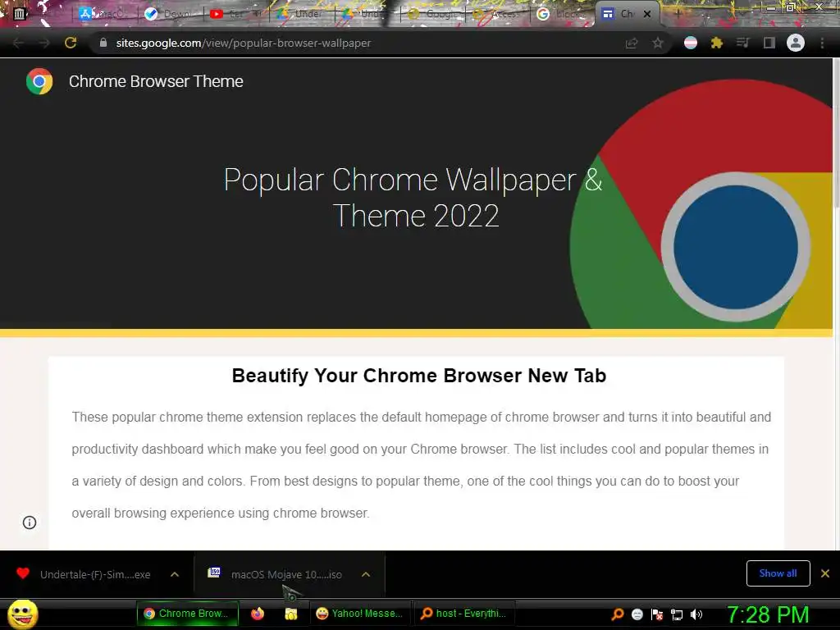The height and width of the screenshot is (630, 840).
Task: Click the browser back arrow
Action: click(18, 43)
